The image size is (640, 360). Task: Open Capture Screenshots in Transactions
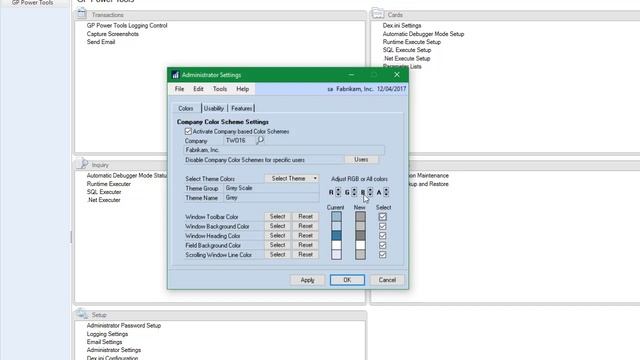(113, 34)
